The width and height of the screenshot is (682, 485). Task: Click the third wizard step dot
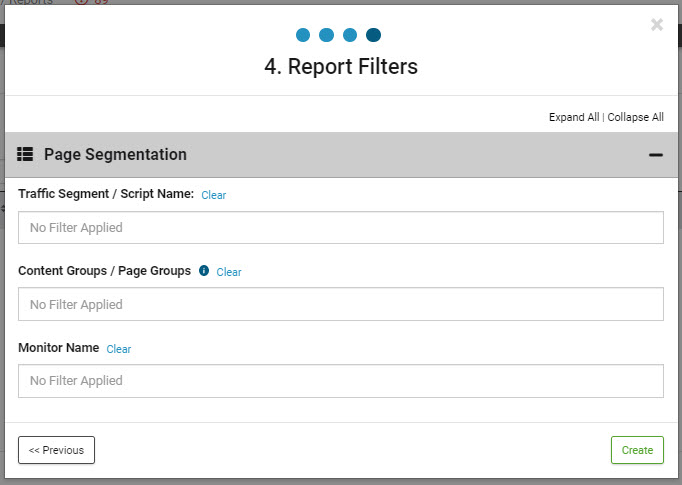[350, 35]
